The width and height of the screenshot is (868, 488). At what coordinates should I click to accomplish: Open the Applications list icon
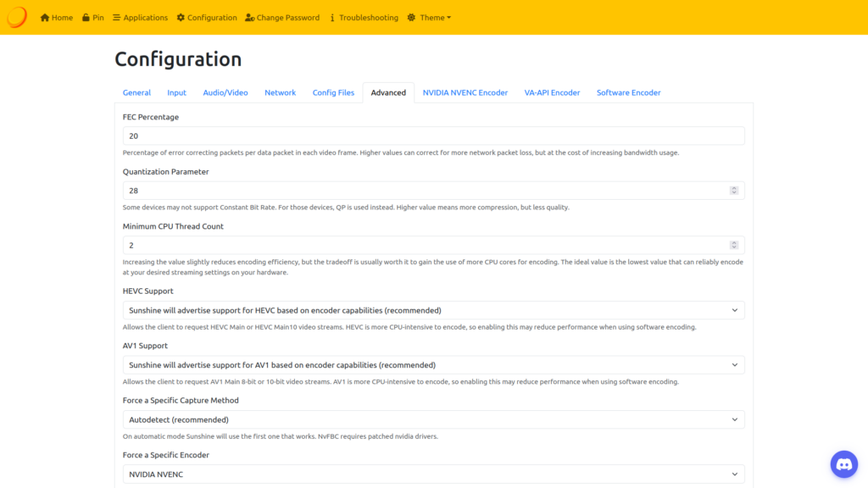[x=116, y=18]
